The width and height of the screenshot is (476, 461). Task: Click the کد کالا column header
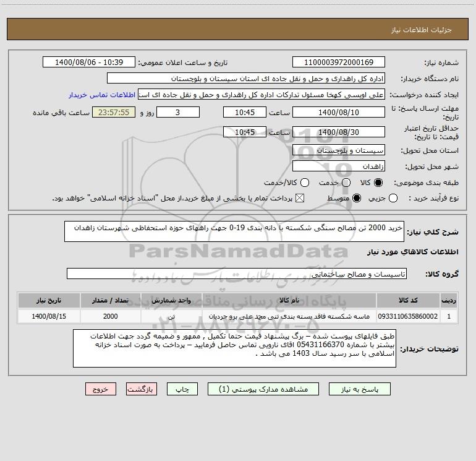pyautogui.click(x=408, y=300)
